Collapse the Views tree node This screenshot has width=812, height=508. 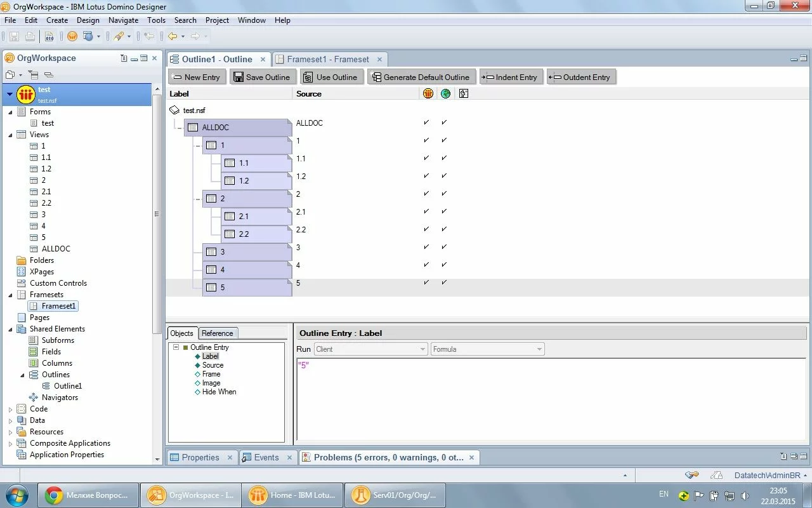click(x=11, y=135)
